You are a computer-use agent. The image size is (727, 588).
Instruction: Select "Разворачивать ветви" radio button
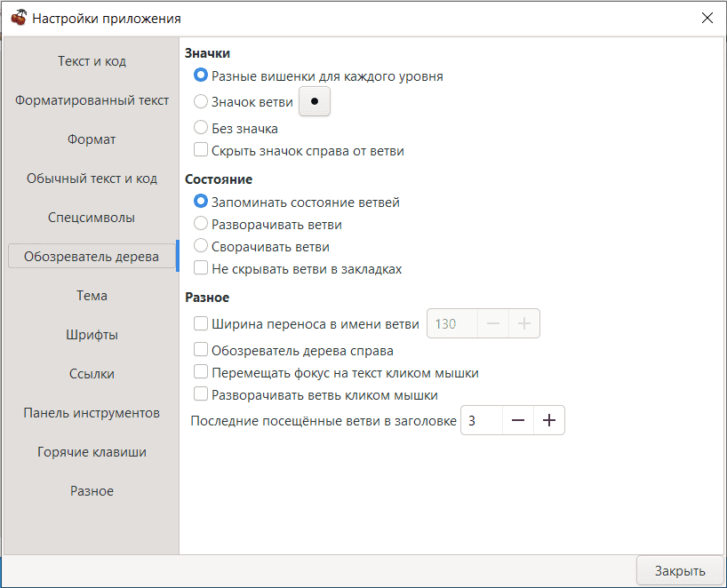[201, 225]
